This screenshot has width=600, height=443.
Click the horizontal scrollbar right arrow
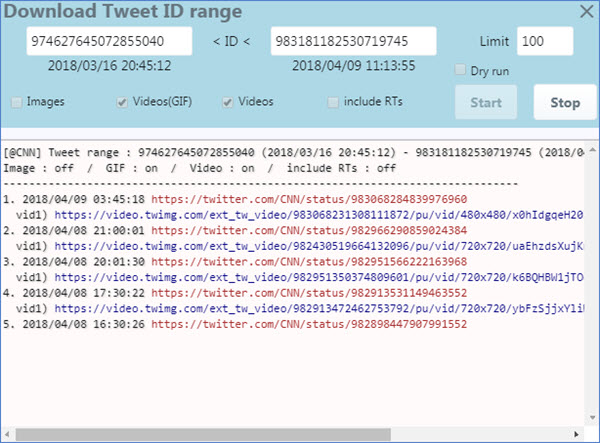tap(576, 434)
